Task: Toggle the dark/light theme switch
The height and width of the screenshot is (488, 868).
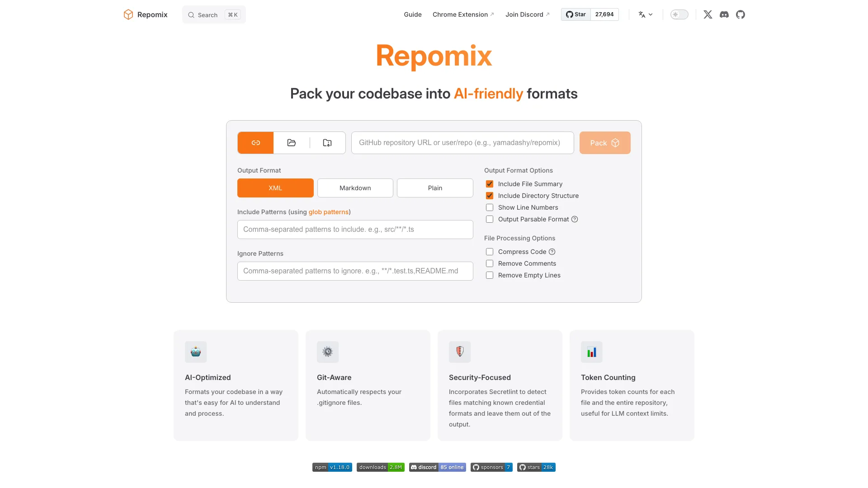Action: click(679, 14)
